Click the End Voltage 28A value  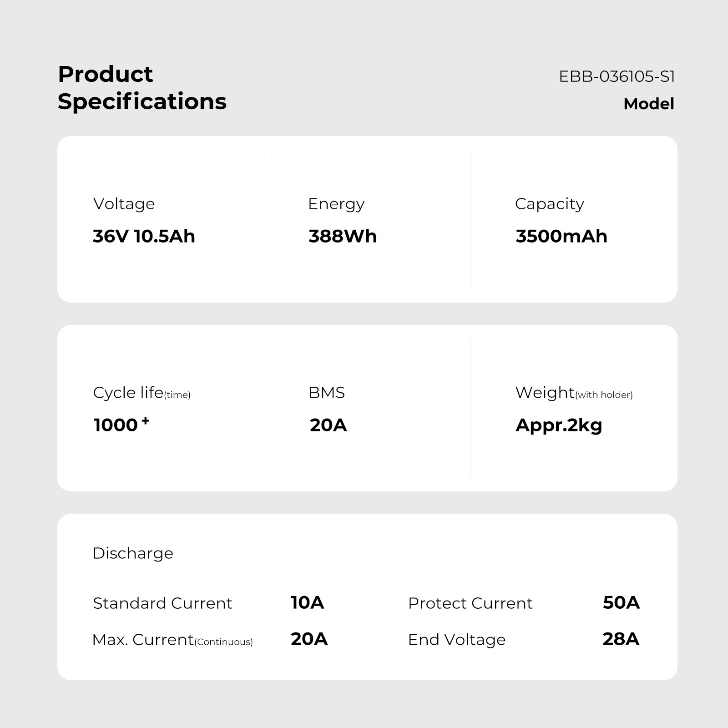(621, 639)
